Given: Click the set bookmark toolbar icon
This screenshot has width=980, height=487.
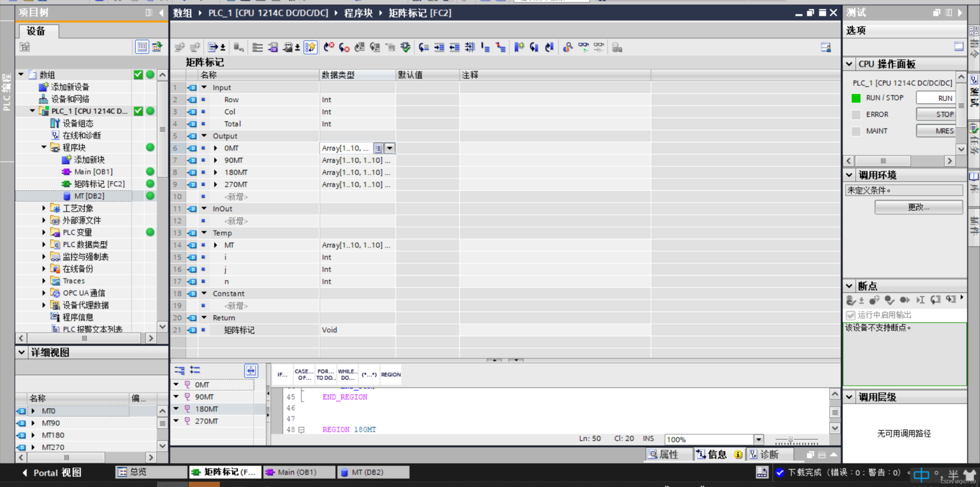Looking at the screenshot, I should pos(519,47).
